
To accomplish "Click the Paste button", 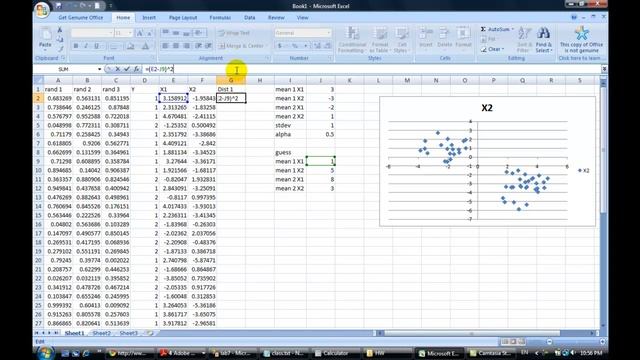I will (x=45, y=40).
